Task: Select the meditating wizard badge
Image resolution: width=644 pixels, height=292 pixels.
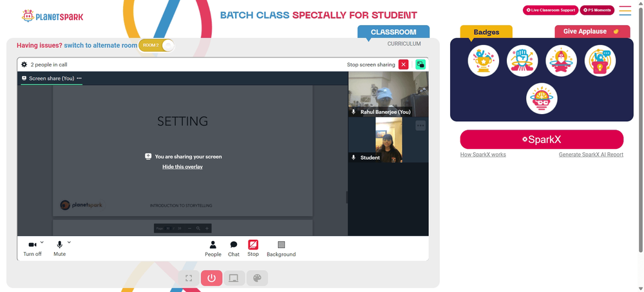Action: click(x=561, y=61)
